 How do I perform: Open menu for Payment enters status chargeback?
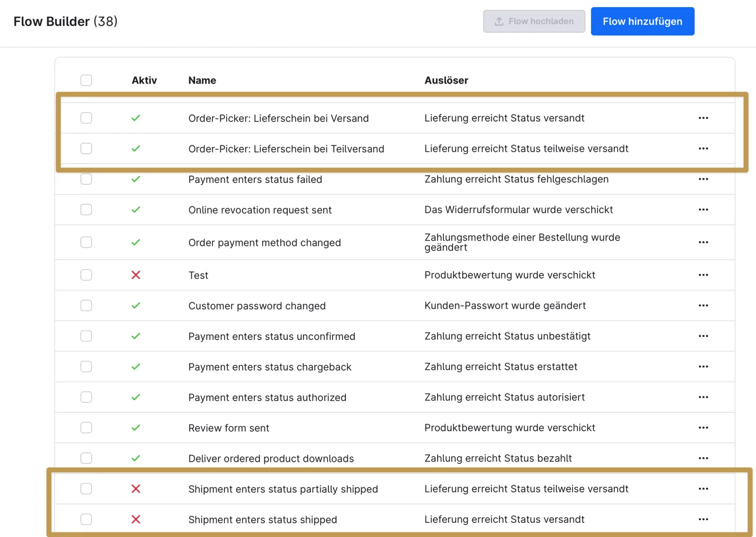coord(703,367)
